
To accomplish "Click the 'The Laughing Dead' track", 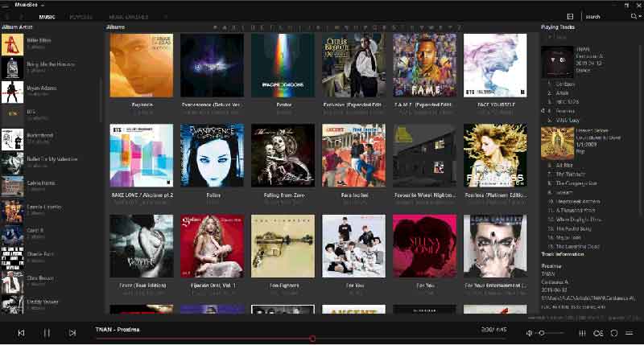I will coord(577,247).
